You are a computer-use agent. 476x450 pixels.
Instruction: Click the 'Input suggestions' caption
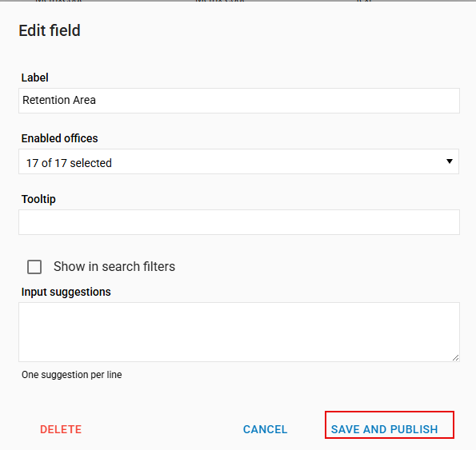66,292
